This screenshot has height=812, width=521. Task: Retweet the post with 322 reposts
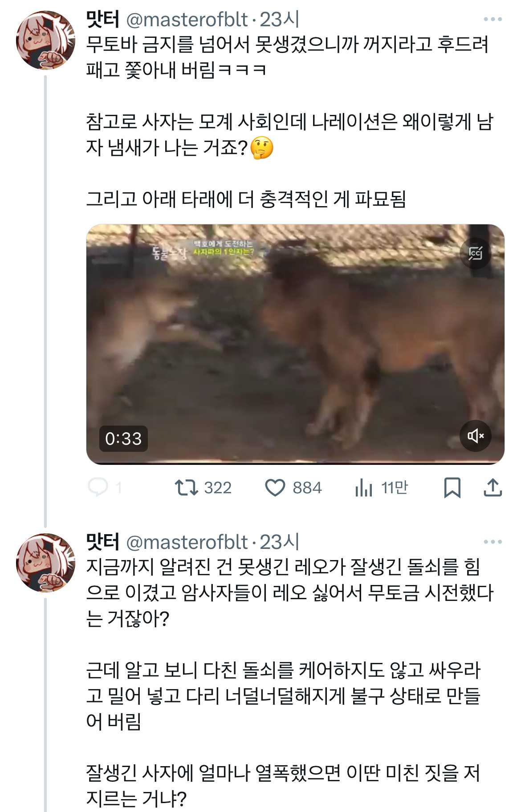point(187,487)
